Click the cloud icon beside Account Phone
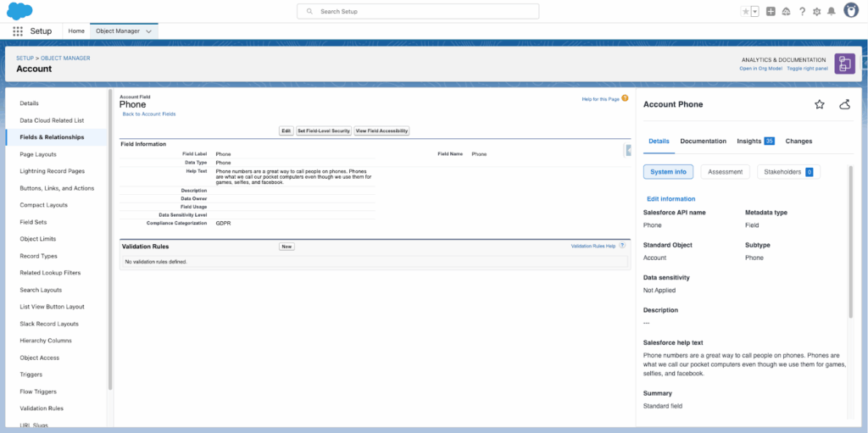Image resolution: width=868 pixels, height=433 pixels. click(844, 104)
